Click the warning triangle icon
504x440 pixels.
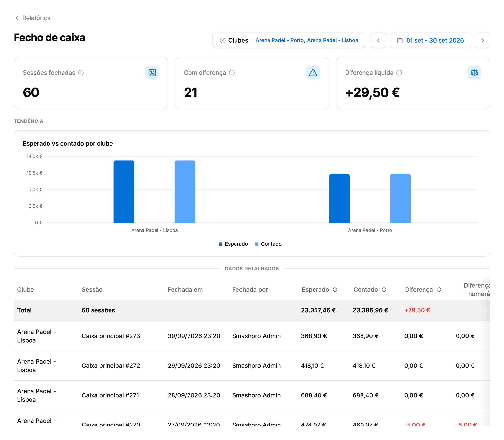pos(313,73)
